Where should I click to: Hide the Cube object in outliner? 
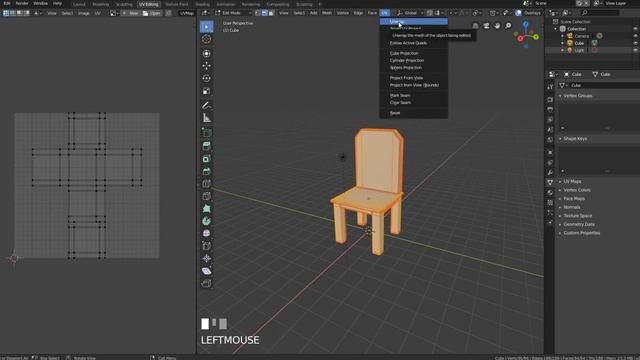(636, 43)
